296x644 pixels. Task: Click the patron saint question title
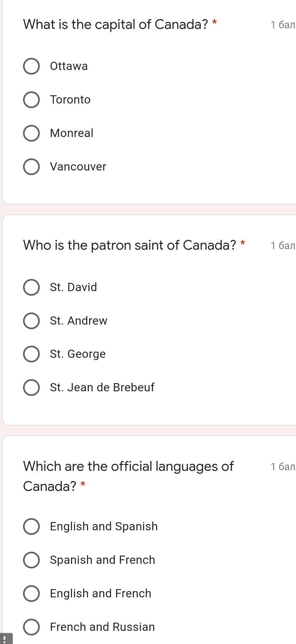pyautogui.click(x=130, y=245)
